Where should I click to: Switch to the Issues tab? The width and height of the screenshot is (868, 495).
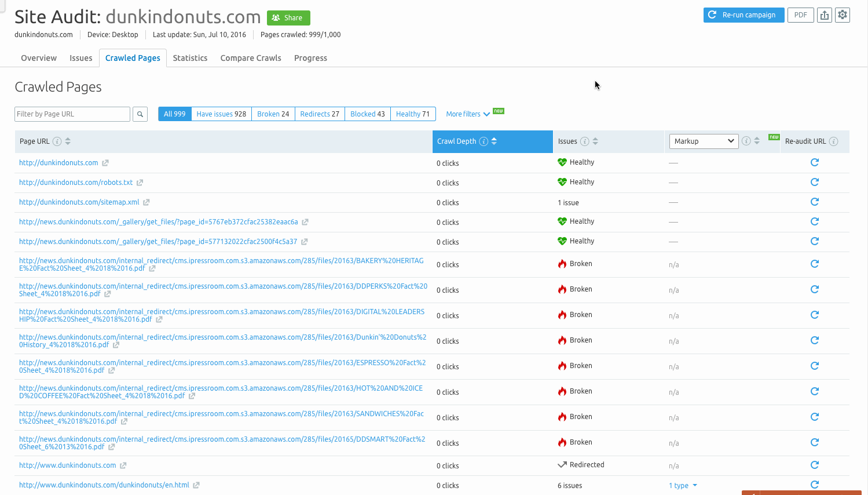(81, 58)
